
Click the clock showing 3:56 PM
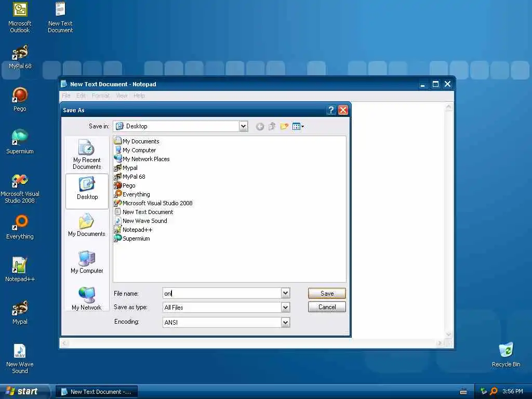click(x=513, y=392)
